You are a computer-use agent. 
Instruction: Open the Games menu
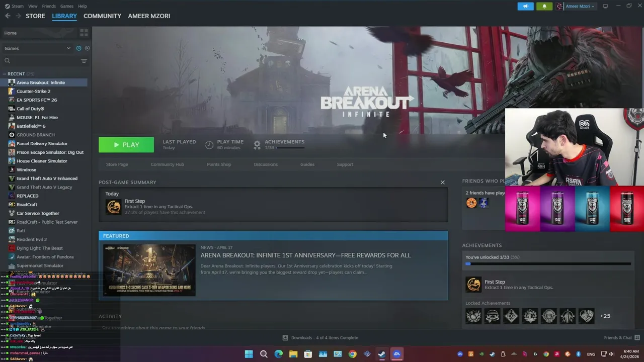point(66,6)
